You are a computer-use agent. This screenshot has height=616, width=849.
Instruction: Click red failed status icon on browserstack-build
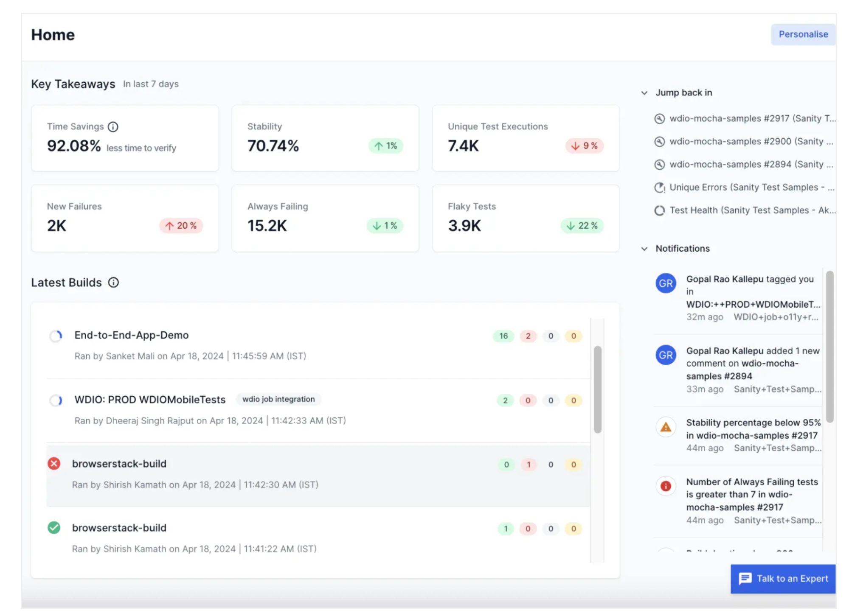[x=54, y=464]
